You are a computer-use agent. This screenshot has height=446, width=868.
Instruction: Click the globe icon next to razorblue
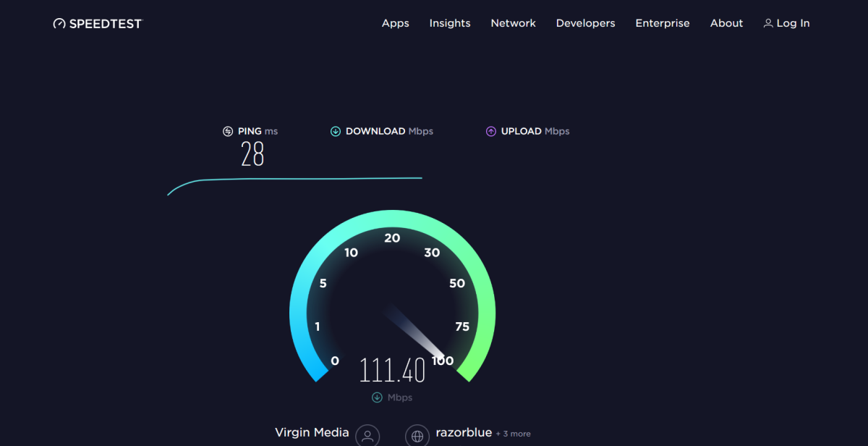point(417,436)
